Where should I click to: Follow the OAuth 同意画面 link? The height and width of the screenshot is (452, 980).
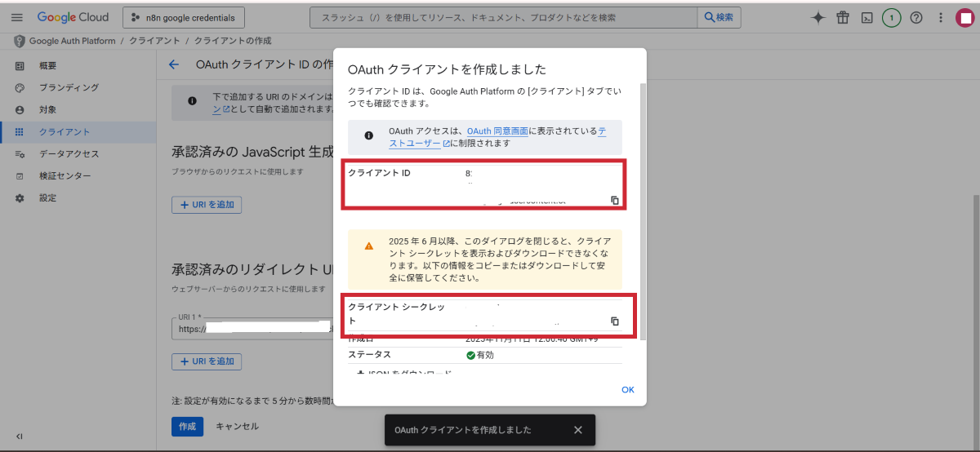pyautogui.click(x=497, y=131)
